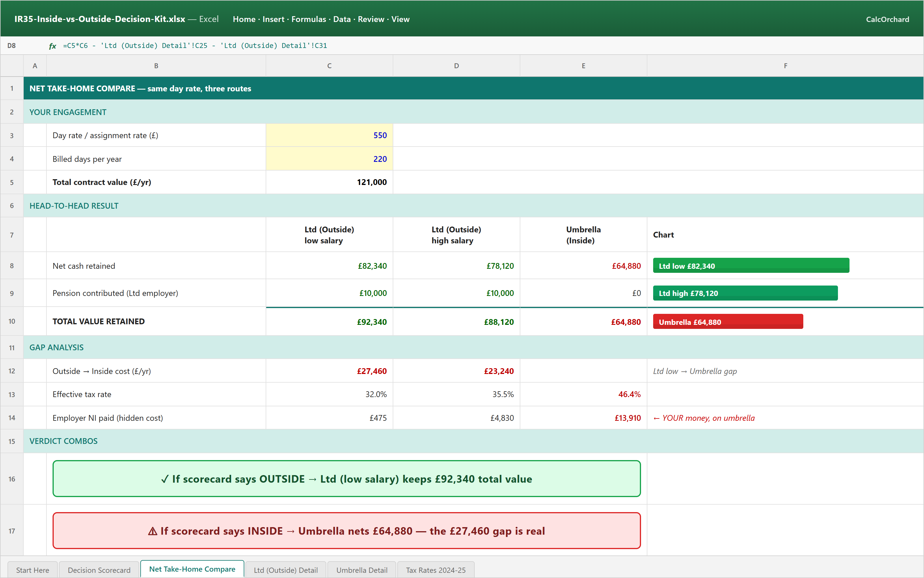
Task: Open the Umbrella Detail sheet
Action: pos(362,570)
